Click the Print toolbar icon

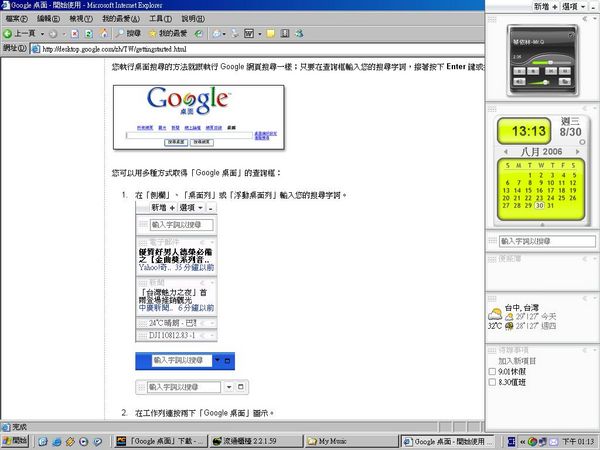(x=235, y=34)
